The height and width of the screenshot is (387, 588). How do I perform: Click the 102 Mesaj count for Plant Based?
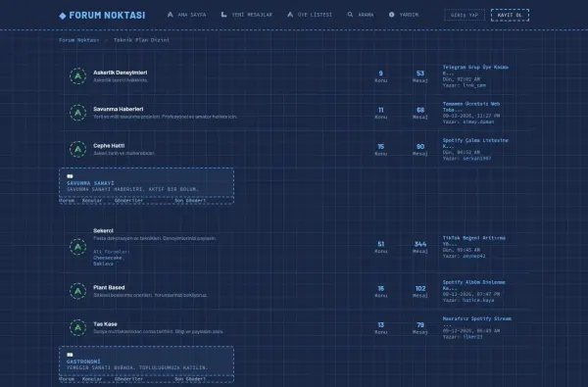click(x=420, y=288)
